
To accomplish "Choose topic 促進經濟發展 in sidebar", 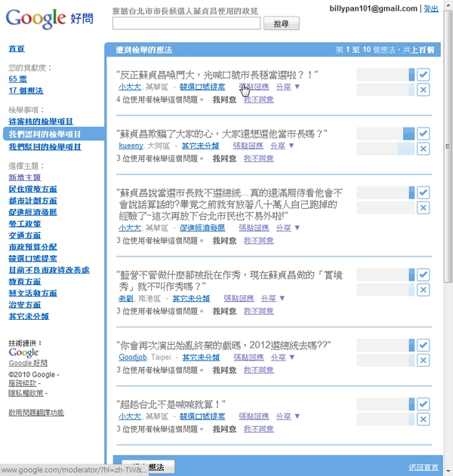I will tap(32, 212).
